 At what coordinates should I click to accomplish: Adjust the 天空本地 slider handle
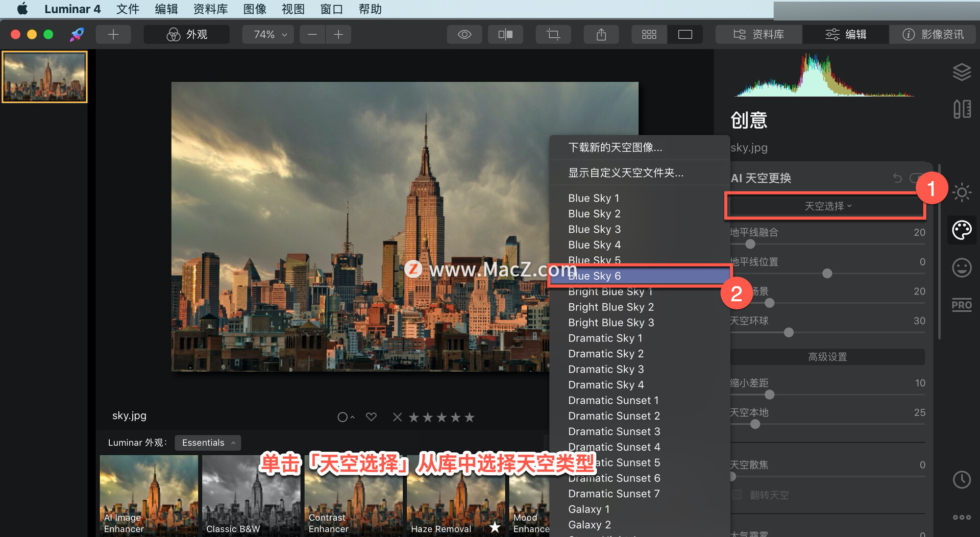(755, 424)
